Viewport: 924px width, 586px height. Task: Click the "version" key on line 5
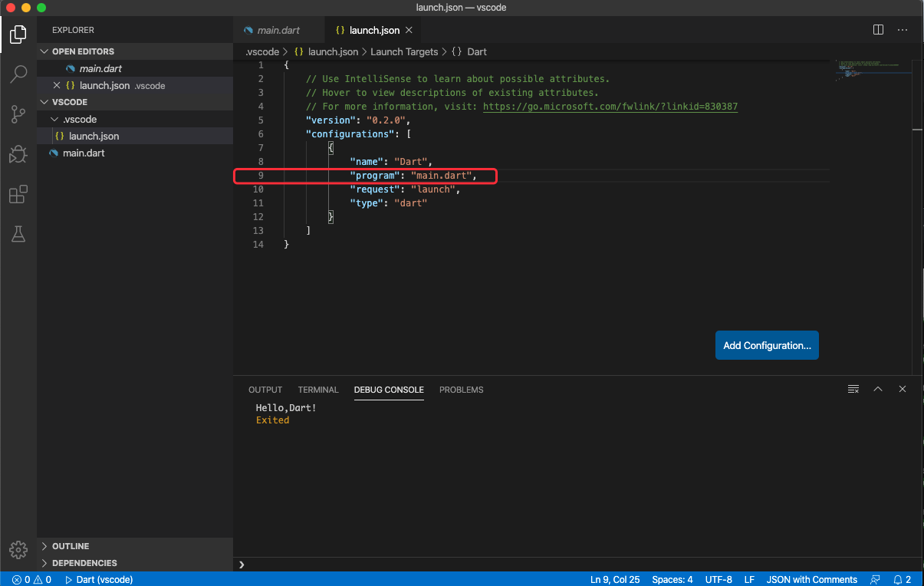(x=332, y=120)
